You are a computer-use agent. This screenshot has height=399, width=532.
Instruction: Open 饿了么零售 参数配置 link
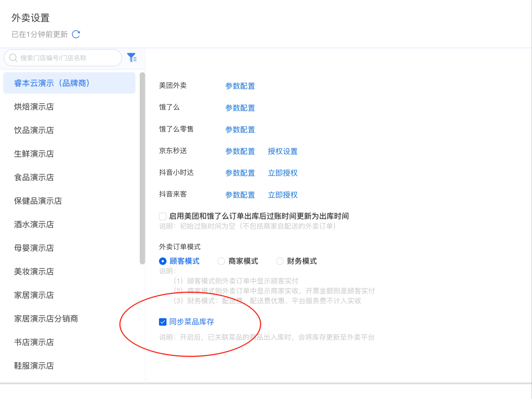click(240, 130)
